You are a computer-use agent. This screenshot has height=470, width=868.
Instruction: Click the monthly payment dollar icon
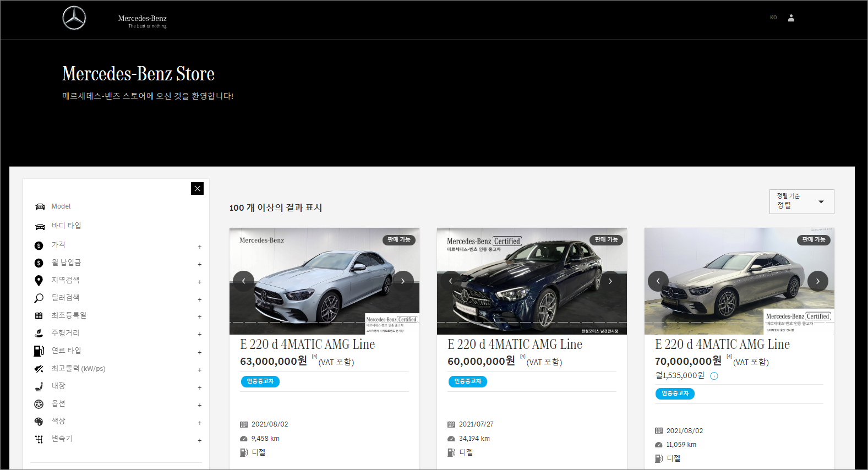tap(39, 263)
